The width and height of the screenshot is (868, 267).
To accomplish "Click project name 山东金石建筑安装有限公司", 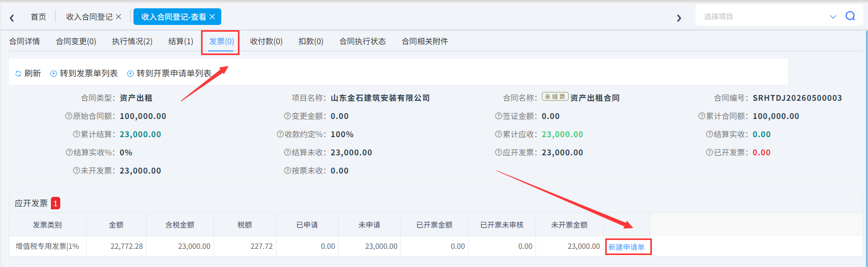I will point(380,98).
